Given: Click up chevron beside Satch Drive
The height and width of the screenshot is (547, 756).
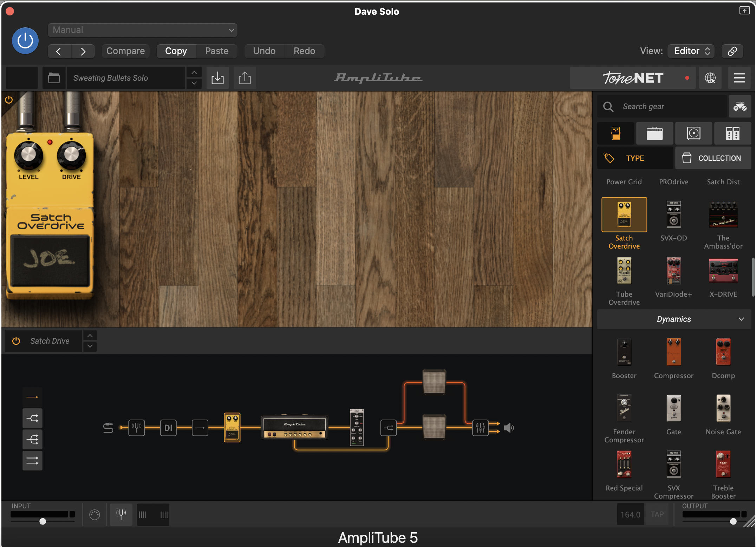Looking at the screenshot, I should click(90, 336).
